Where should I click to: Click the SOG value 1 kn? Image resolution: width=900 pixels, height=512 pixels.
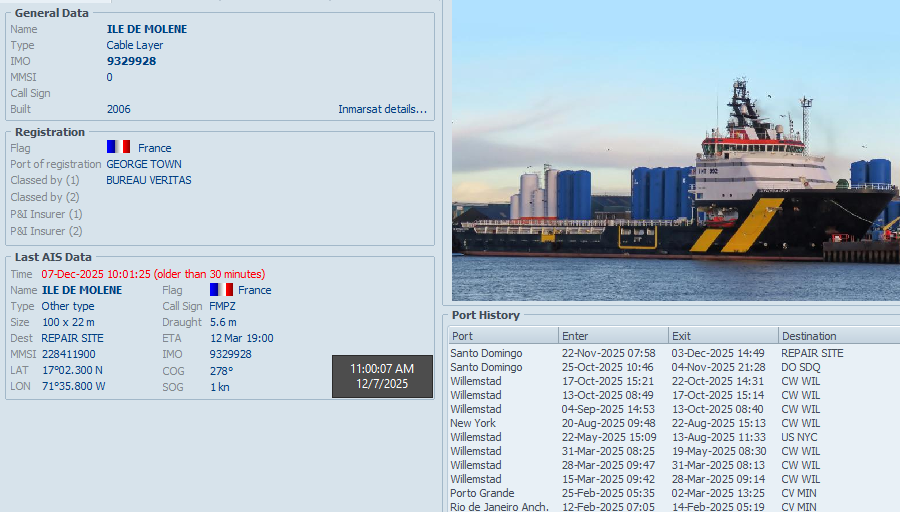tap(220, 387)
